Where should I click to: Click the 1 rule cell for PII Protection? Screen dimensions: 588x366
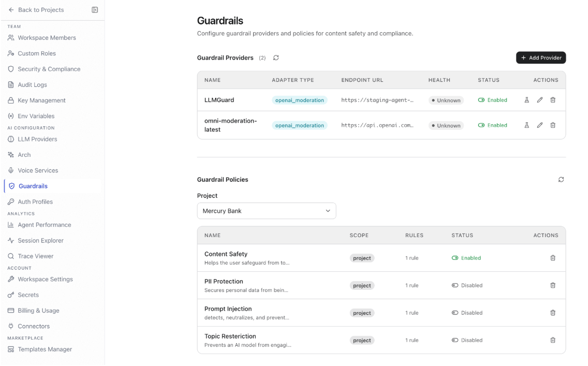411,285
